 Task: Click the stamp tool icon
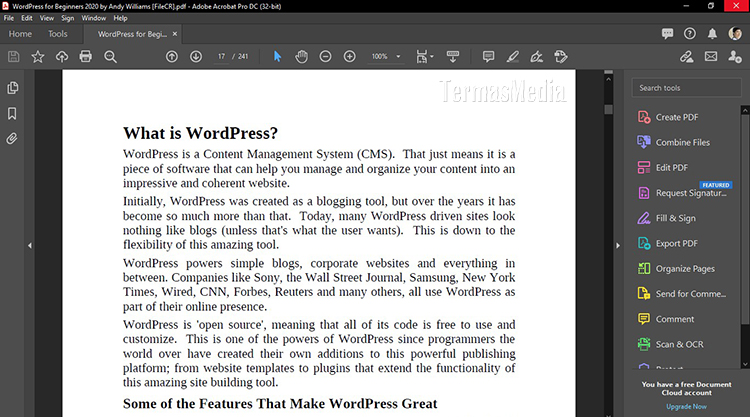pos(561,57)
